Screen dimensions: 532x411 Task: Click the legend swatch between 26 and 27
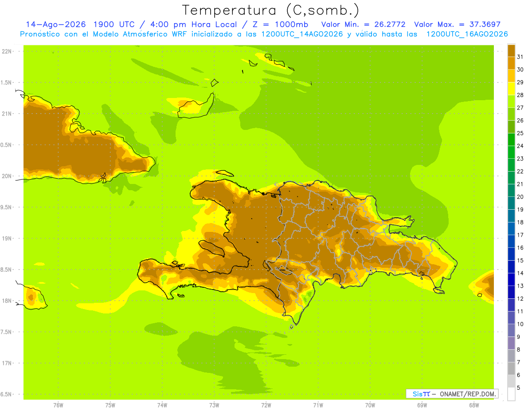511,114
